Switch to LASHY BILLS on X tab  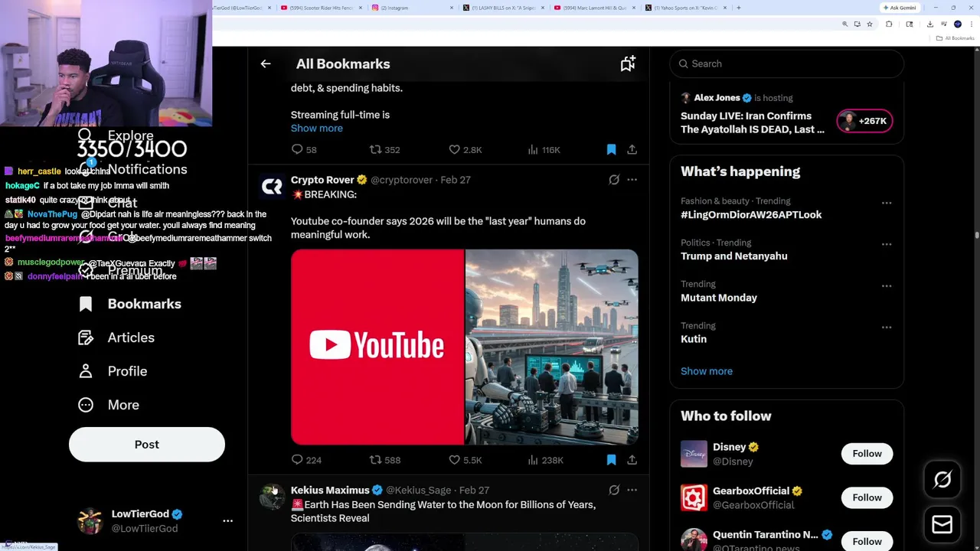pos(502,8)
